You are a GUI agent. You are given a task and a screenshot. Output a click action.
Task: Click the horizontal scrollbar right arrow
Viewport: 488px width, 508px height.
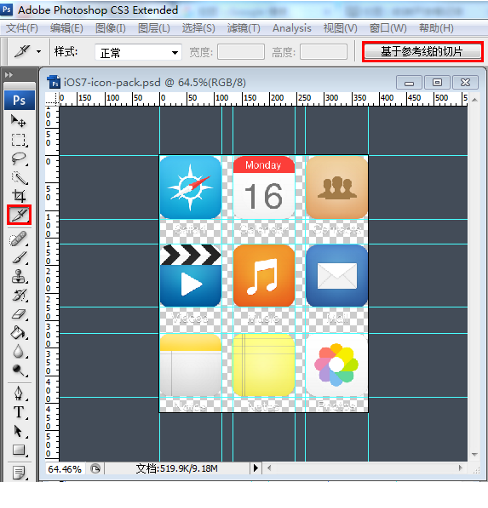[460, 468]
